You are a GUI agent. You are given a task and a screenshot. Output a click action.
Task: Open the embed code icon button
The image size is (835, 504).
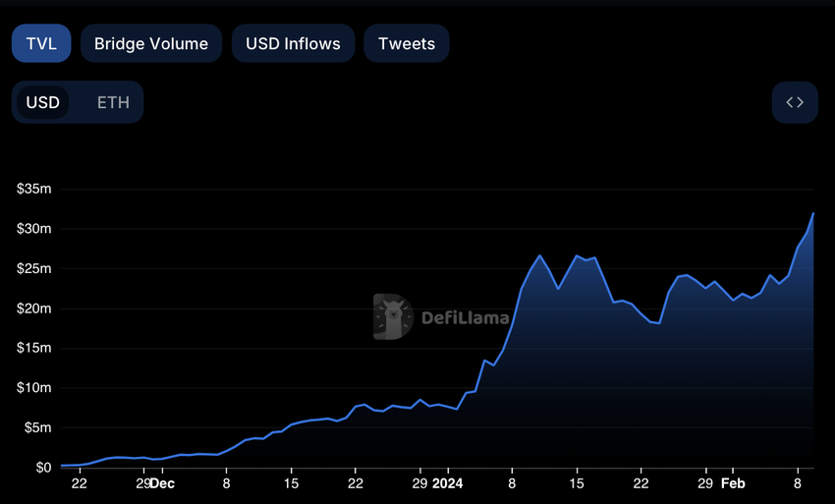coord(795,102)
